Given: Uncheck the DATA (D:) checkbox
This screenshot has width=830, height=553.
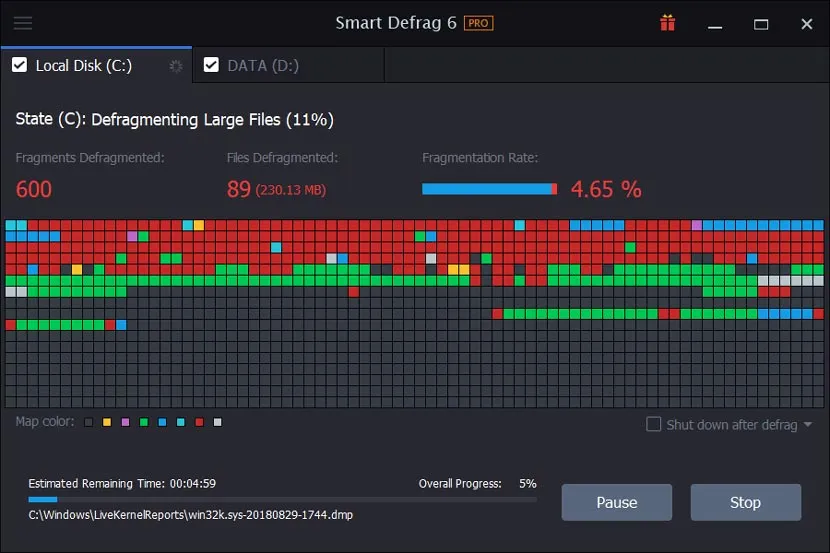Looking at the screenshot, I should (x=211, y=65).
